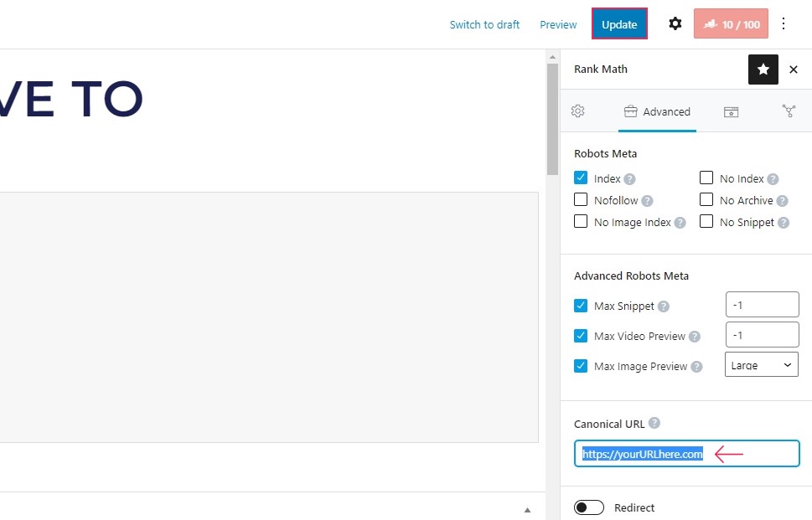Enable the No Snippet checkbox

point(706,221)
